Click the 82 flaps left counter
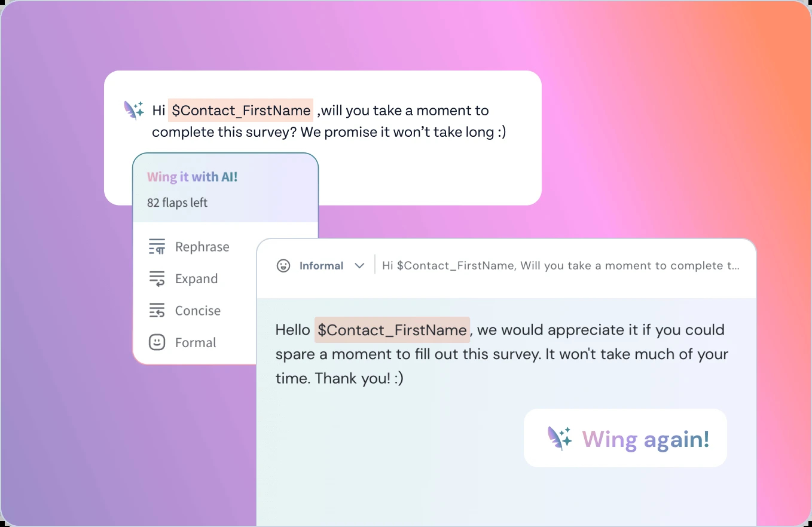The image size is (812, 527). coord(177,203)
